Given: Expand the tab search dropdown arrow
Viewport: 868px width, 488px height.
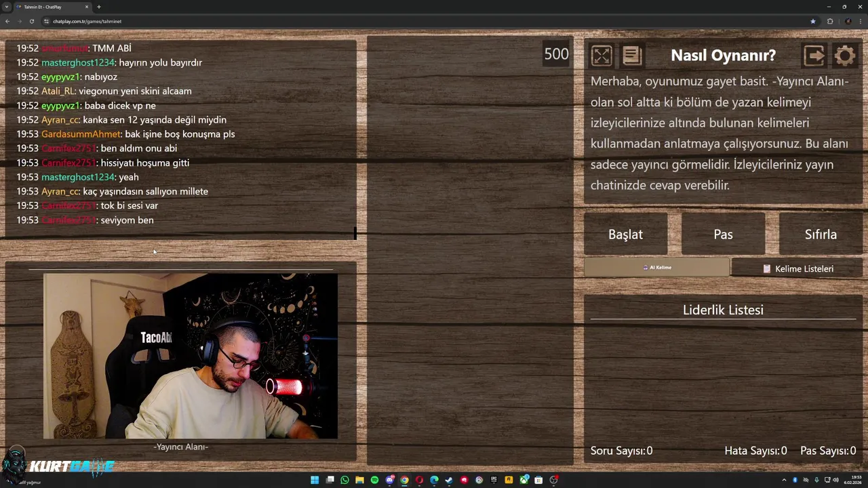Looking at the screenshot, I should (x=7, y=7).
